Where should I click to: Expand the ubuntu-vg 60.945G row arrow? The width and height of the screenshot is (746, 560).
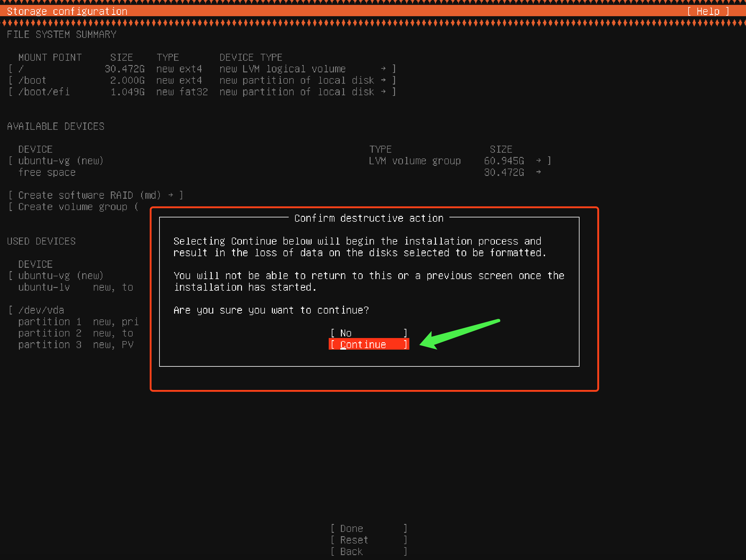538,161
